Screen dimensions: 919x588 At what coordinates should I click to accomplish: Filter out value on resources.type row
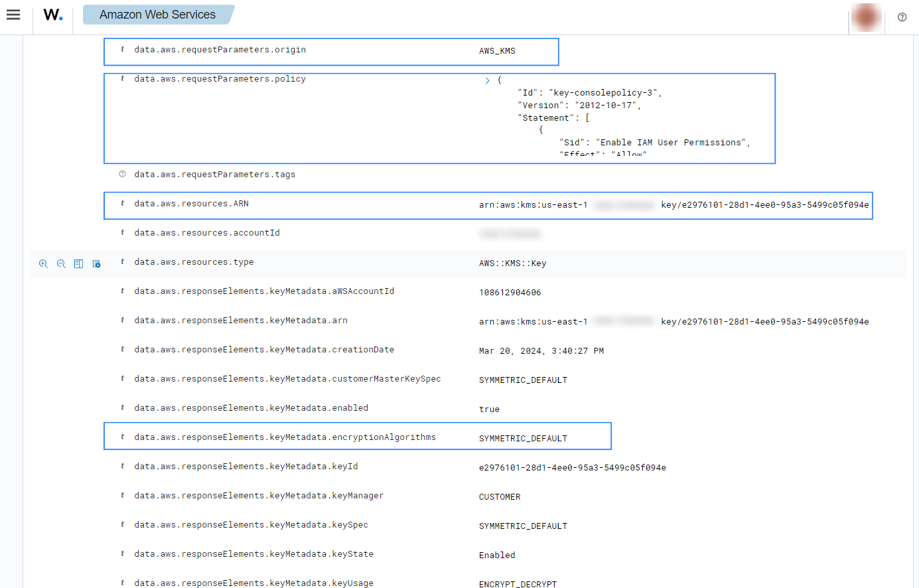coord(61,263)
